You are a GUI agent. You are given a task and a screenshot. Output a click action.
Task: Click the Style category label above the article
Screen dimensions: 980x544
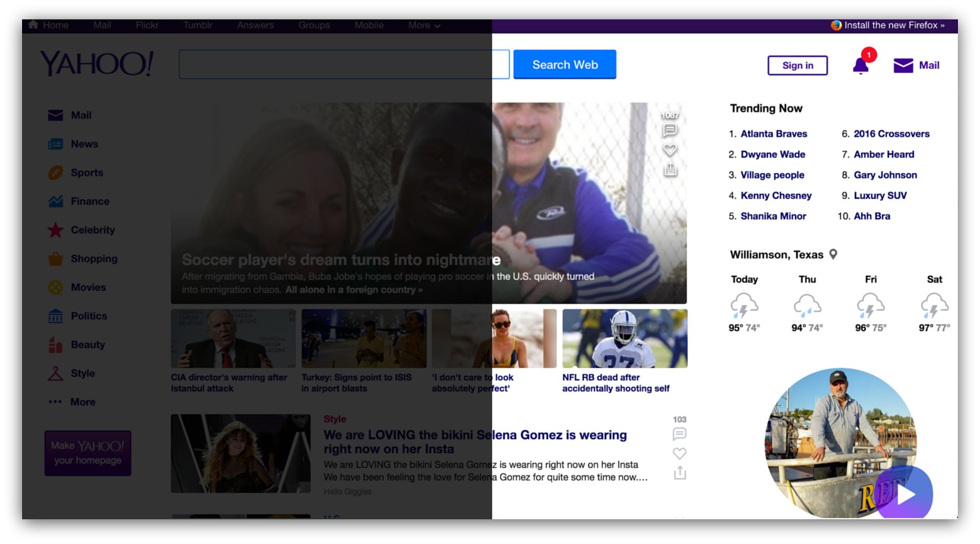point(335,419)
